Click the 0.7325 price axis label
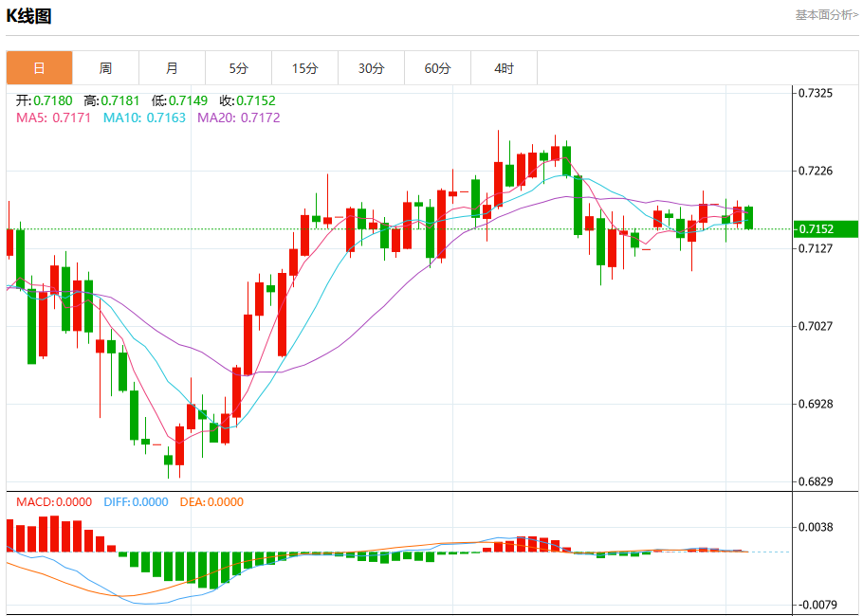The width and height of the screenshot is (863, 616). point(816,93)
